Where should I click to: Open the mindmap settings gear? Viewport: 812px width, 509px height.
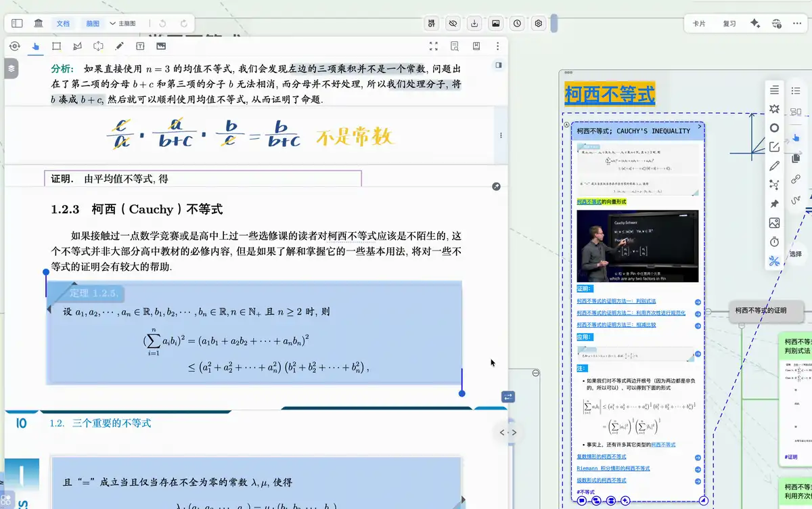tap(539, 23)
